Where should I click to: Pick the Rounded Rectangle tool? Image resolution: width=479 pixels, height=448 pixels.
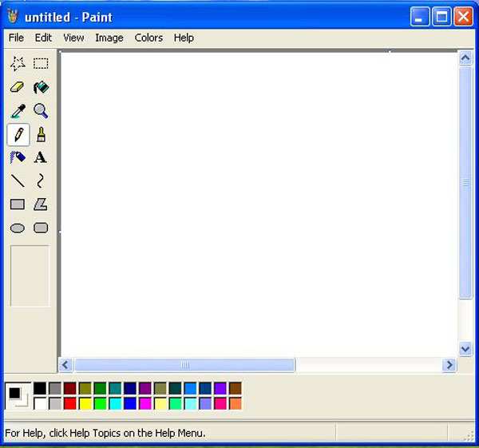[41, 228]
